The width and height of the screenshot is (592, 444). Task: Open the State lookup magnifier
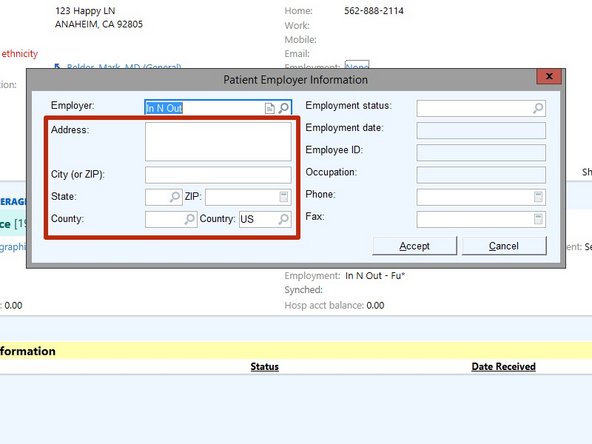pos(174,197)
